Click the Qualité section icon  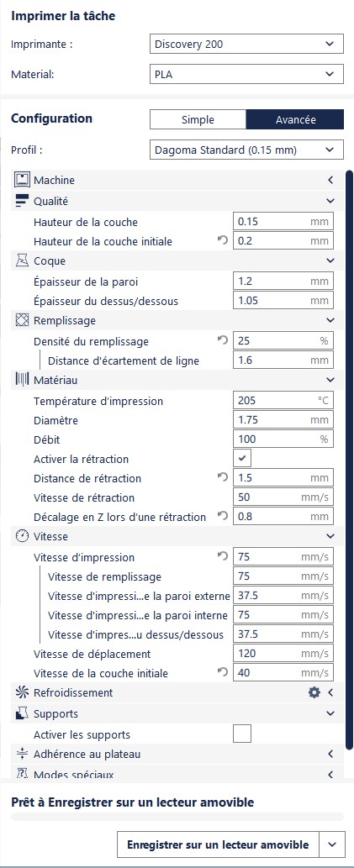pos(21,200)
